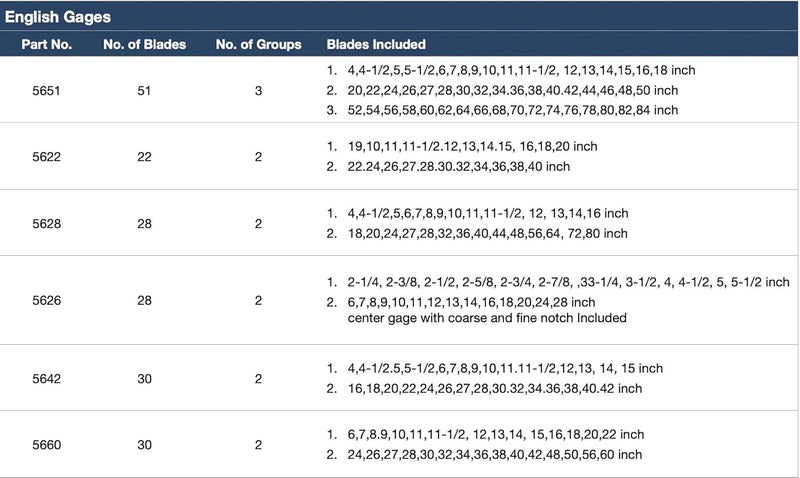Click part number 5626
Image resolution: width=800 pixels, height=478 pixels.
pyautogui.click(x=46, y=300)
